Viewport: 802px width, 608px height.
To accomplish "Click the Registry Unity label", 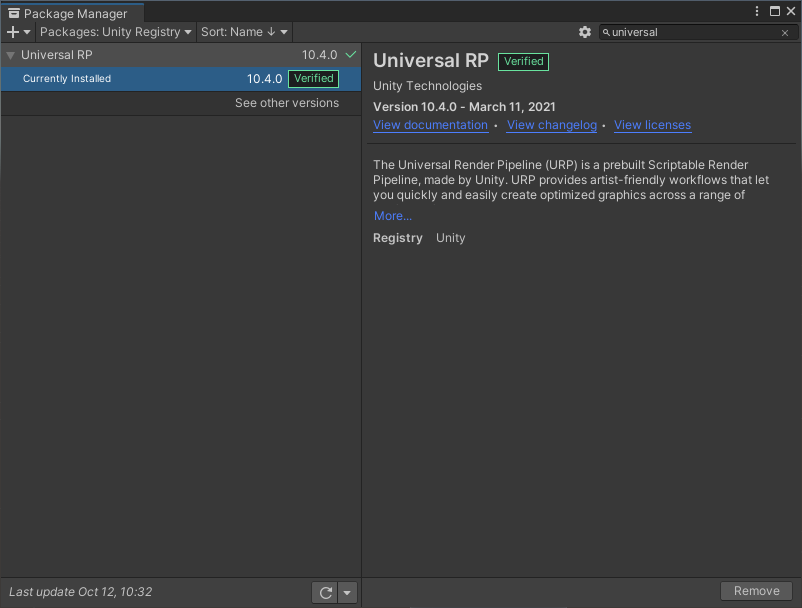I will [x=419, y=238].
